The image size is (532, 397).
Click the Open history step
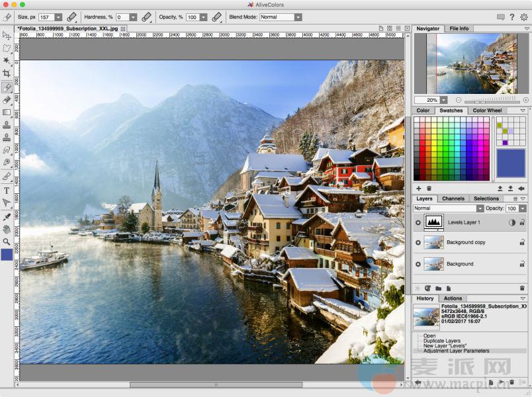click(x=429, y=335)
